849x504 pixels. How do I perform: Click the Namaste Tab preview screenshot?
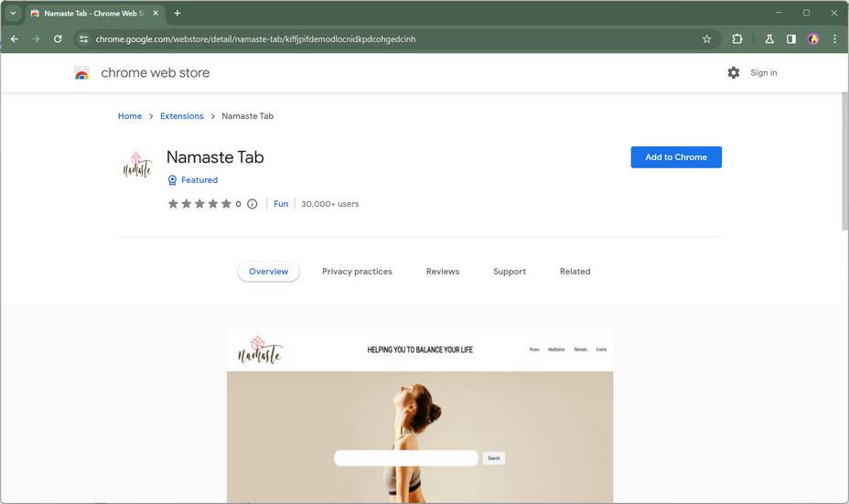pyautogui.click(x=420, y=416)
